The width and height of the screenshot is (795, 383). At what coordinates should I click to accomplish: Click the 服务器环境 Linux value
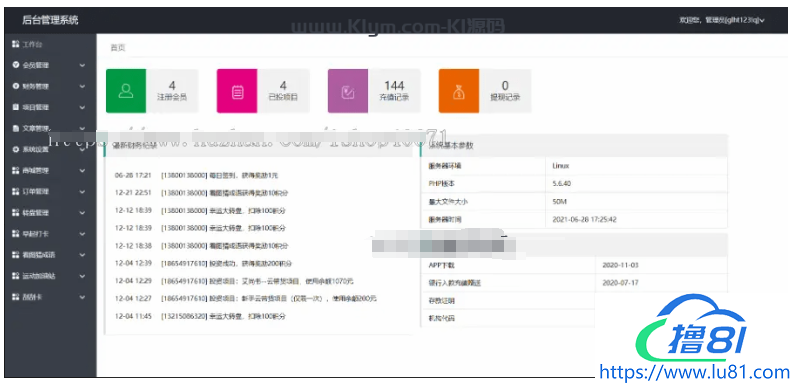click(561, 166)
